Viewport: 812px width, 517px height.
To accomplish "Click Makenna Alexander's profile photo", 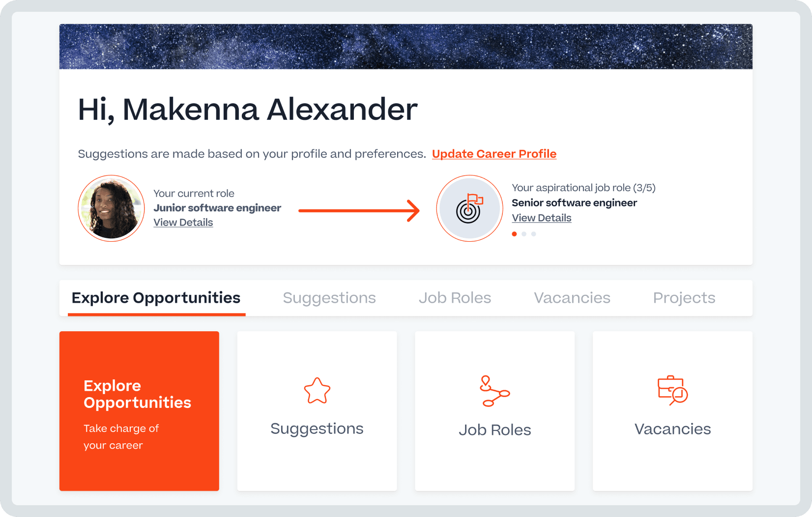I will click(x=111, y=208).
